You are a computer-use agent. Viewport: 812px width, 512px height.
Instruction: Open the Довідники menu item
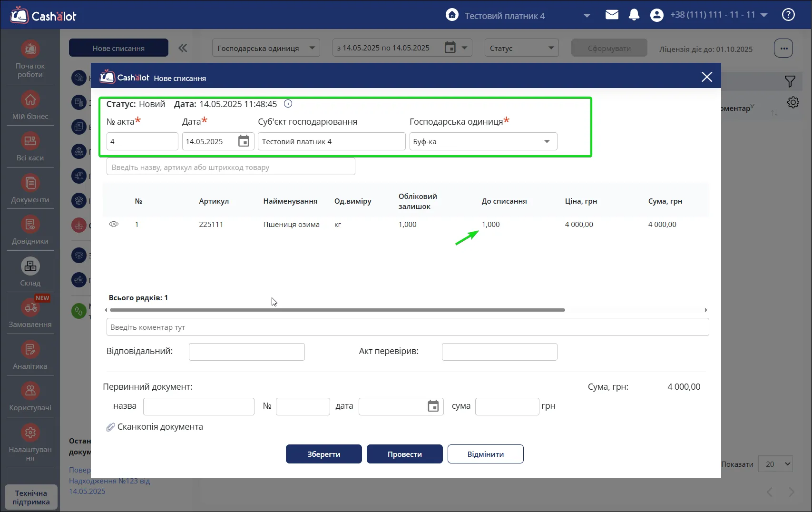tap(30, 231)
